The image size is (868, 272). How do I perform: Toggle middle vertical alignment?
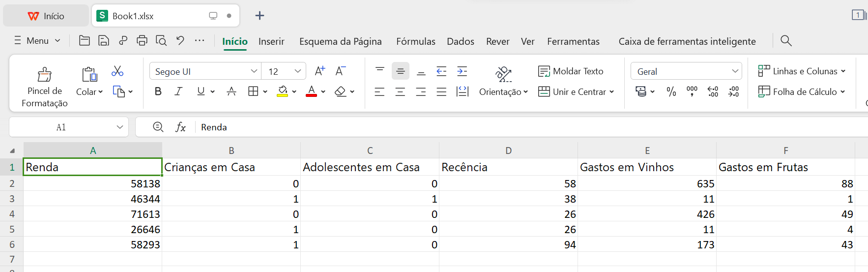coord(401,71)
